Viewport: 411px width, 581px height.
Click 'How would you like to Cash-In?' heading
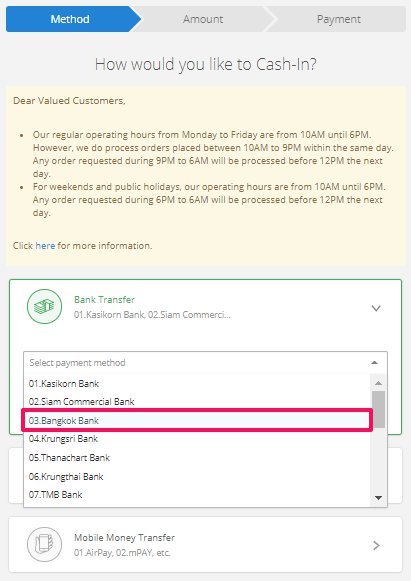coord(206,64)
